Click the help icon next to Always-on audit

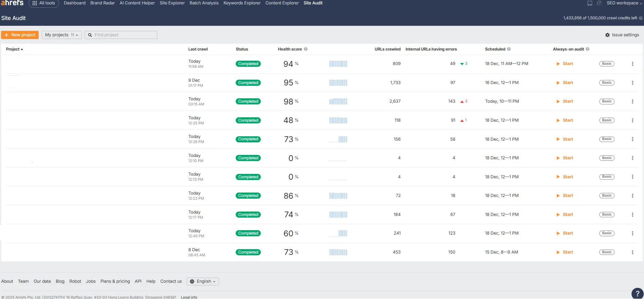coord(587,49)
